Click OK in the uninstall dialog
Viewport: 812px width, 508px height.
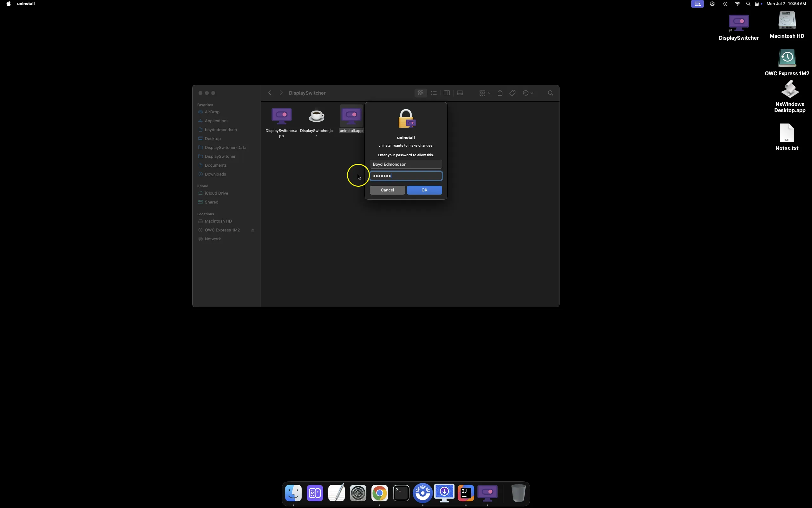point(424,190)
